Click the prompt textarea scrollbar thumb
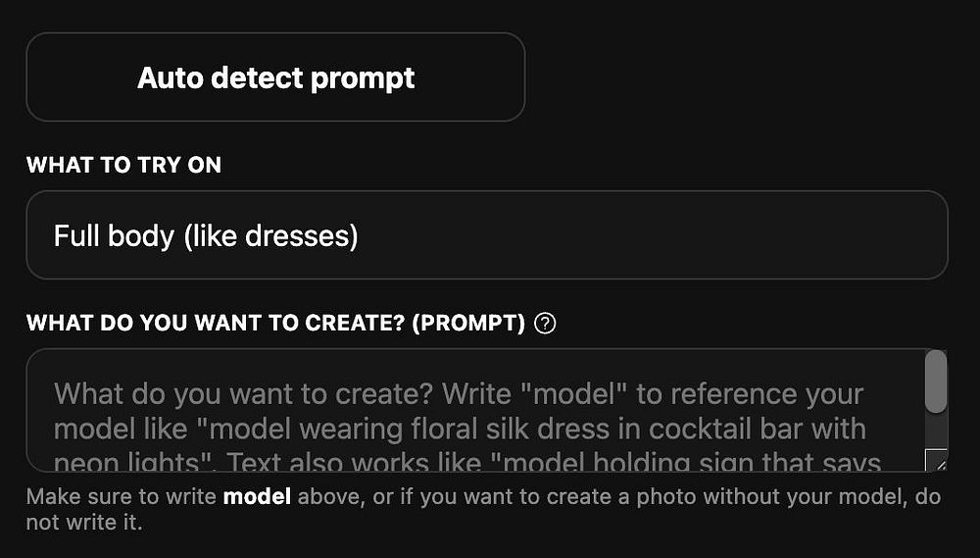 click(936, 381)
